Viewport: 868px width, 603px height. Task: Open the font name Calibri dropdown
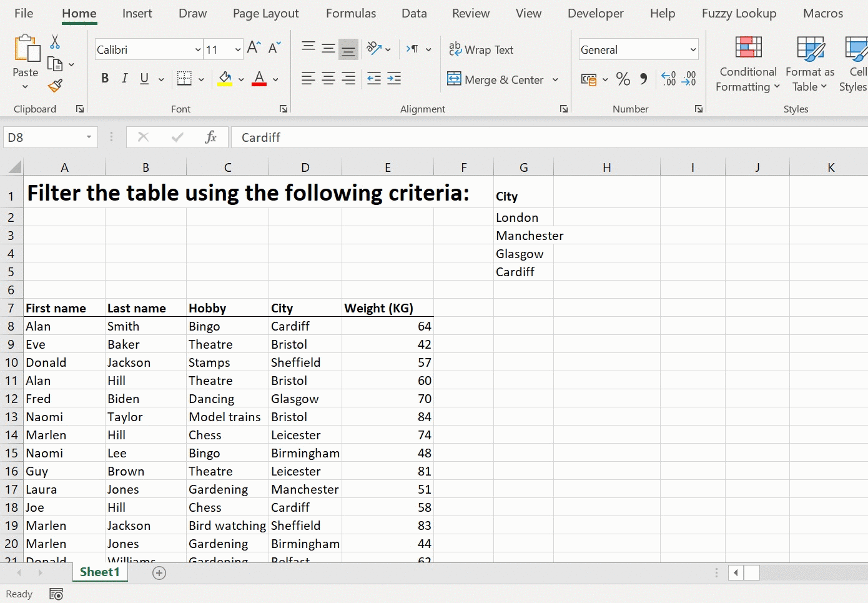(x=198, y=50)
